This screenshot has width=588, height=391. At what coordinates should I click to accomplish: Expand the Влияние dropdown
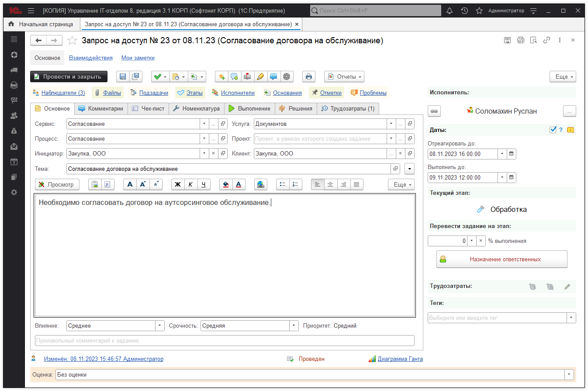click(x=160, y=325)
